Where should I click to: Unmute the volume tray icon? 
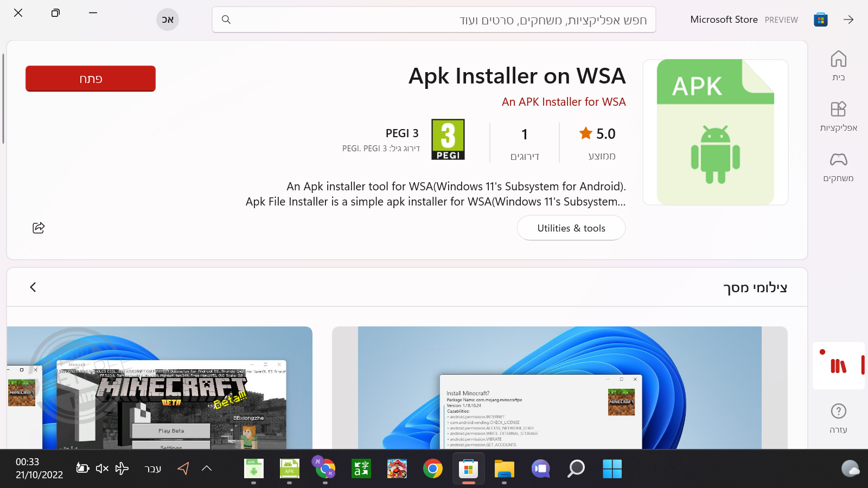tap(102, 468)
